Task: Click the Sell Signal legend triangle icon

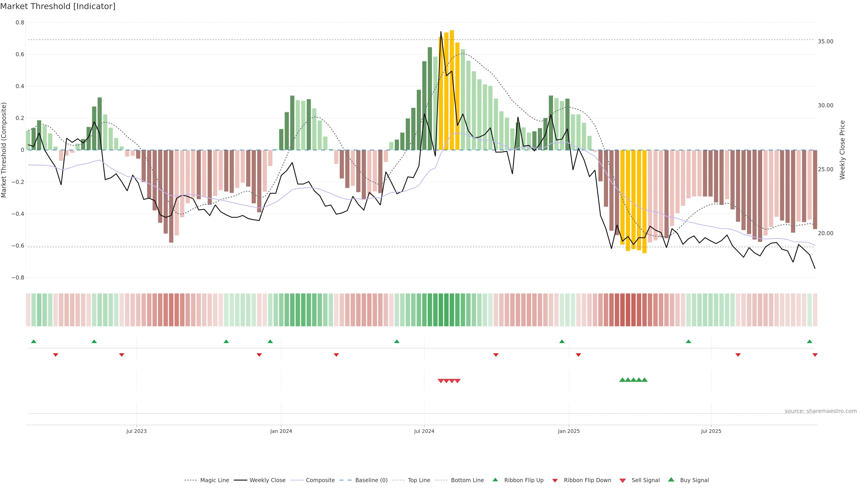Action: (x=623, y=481)
